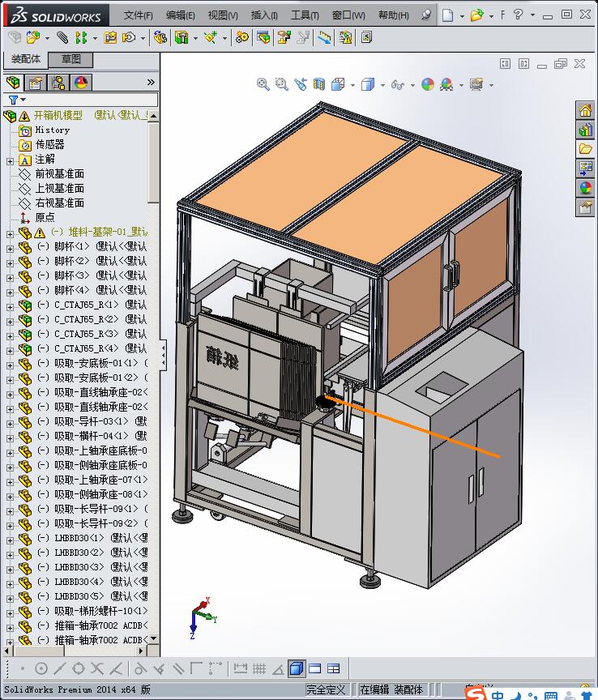Select the 前视基准面 plane in the tree
The height and width of the screenshot is (700, 598).
59,173
